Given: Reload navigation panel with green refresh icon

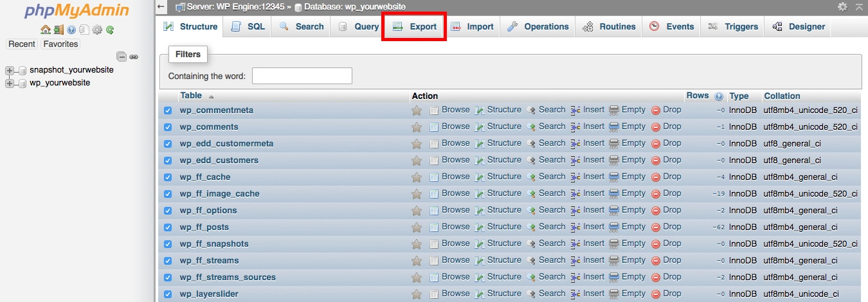Looking at the screenshot, I should (110, 30).
